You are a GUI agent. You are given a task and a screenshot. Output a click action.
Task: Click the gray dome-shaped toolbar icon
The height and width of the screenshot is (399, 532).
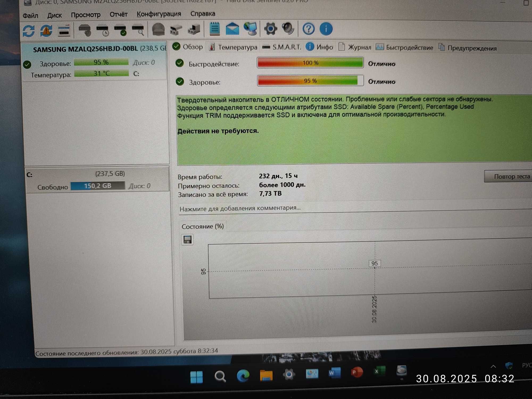pos(158,30)
